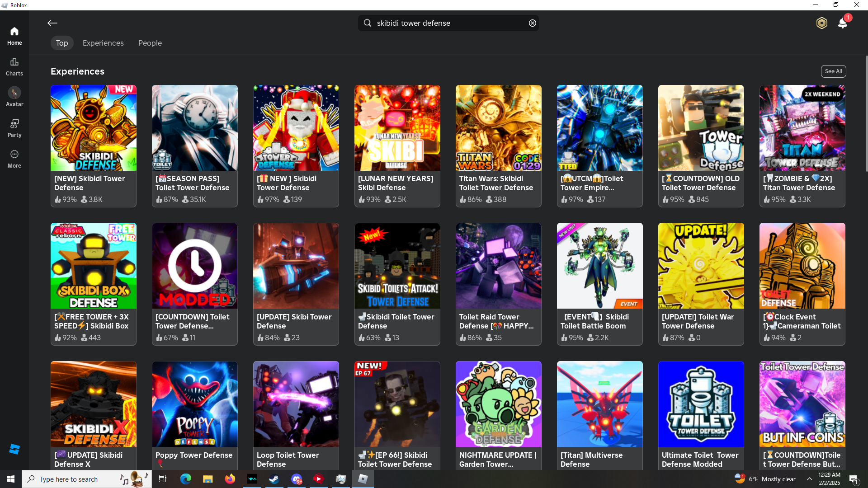Image resolution: width=868 pixels, height=488 pixels.
Task: Click the page vertical scrollbar
Action: [866, 113]
